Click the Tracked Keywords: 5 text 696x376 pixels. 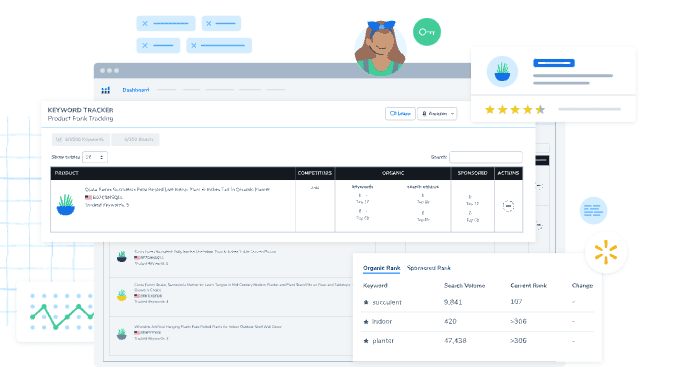coord(107,205)
